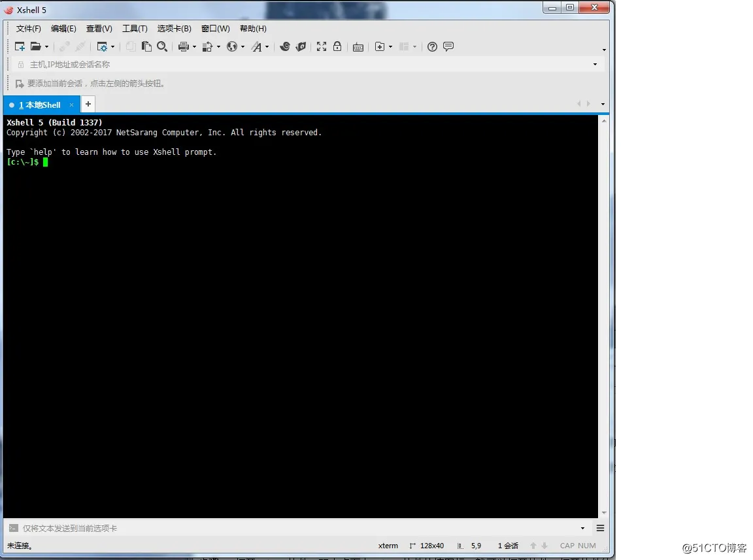
Task: Click the CAP indicator in status bar
Action: (x=567, y=546)
